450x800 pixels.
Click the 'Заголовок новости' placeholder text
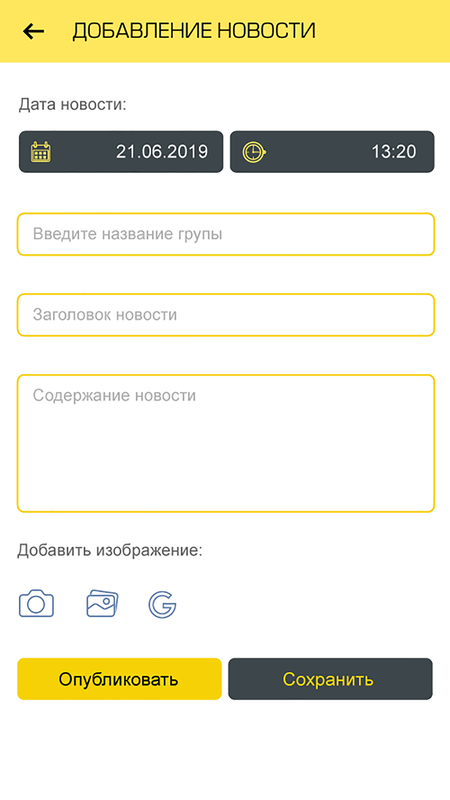click(105, 314)
